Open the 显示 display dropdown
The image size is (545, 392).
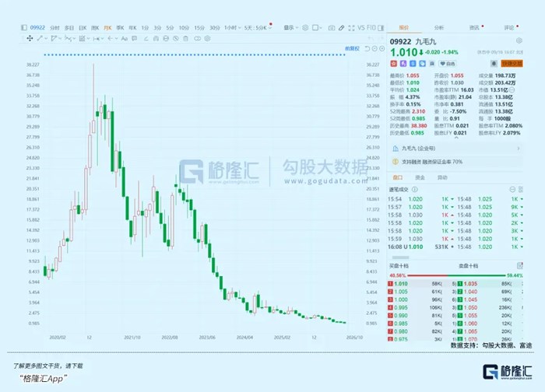(291, 28)
